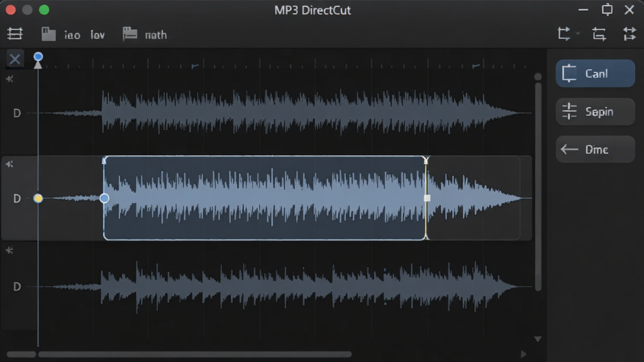Screen dimensions: 644x362
Task: Click the file icon beside the 'iao' label
Action: pyautogui.click(x=48, y=34)
